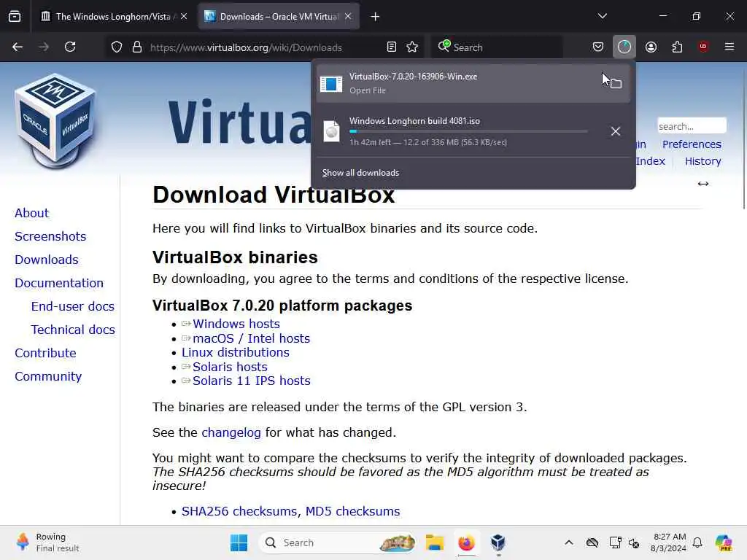This screenshot has width=747, height=560.
Task: Show hidden system tray icons
Action: coord(569,542)
